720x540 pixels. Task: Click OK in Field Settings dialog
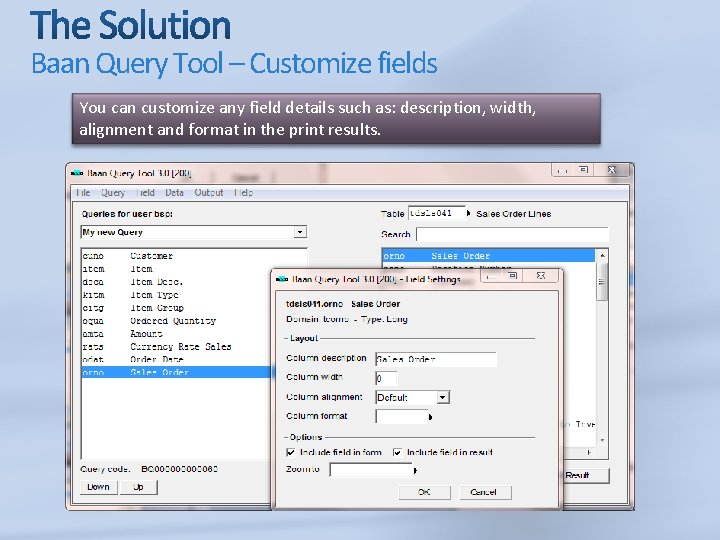[424, 492]
